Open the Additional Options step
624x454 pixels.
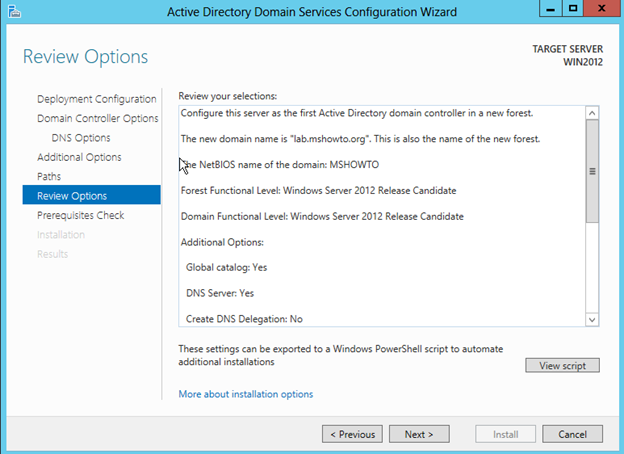pos(79,157)
